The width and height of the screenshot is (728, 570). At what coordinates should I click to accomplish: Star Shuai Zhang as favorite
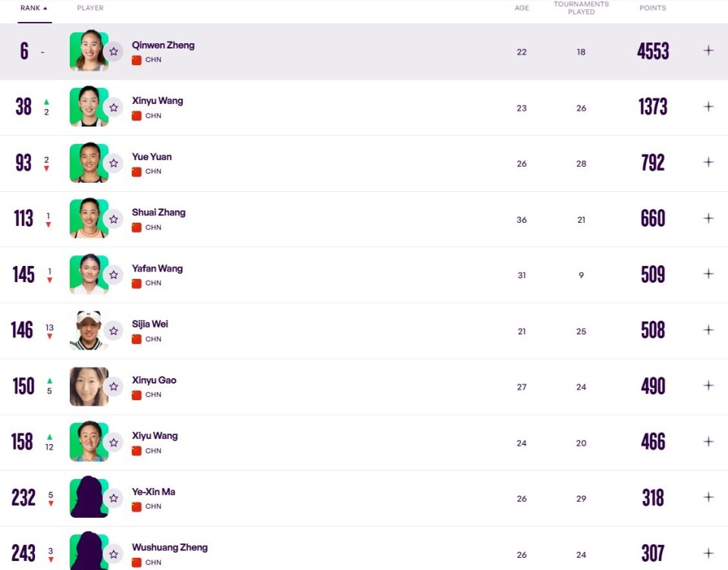coord(114,219)
